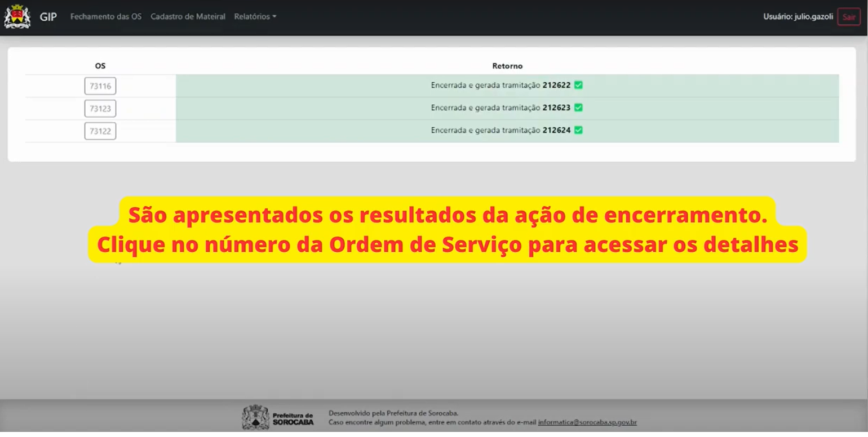The width and height of the screenshot is (868, 437).
Task: Click the informatica@sorocaba.sp.gov.br email link
Action: (x=587, y=422)
